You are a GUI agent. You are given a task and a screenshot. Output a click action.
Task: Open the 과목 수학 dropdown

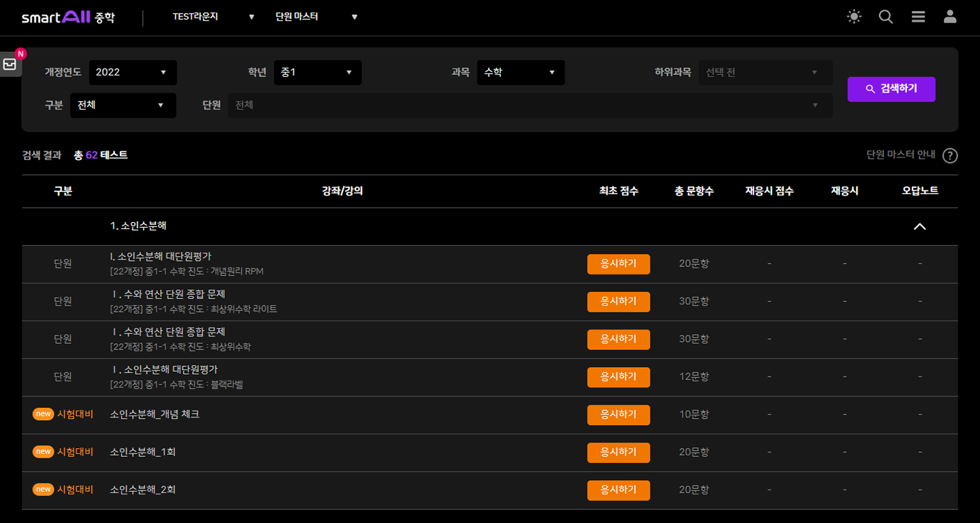(521, 72)
